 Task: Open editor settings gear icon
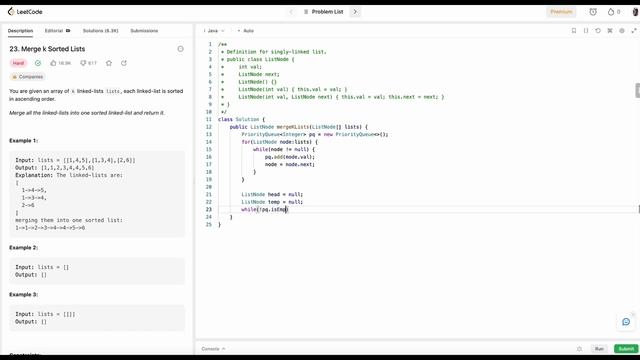(x=622, y=31)
